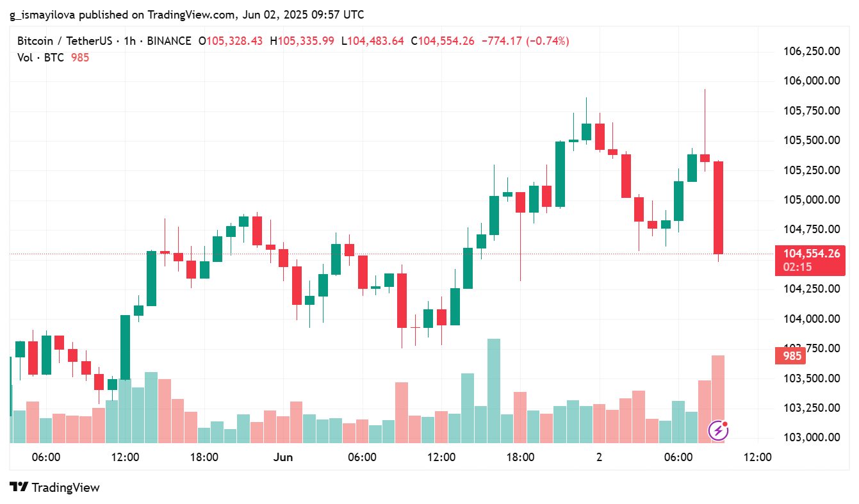This screenshot has width=859, height=504.
Task: Click the tallest green volume bar
Action: [x=493, y=391]
